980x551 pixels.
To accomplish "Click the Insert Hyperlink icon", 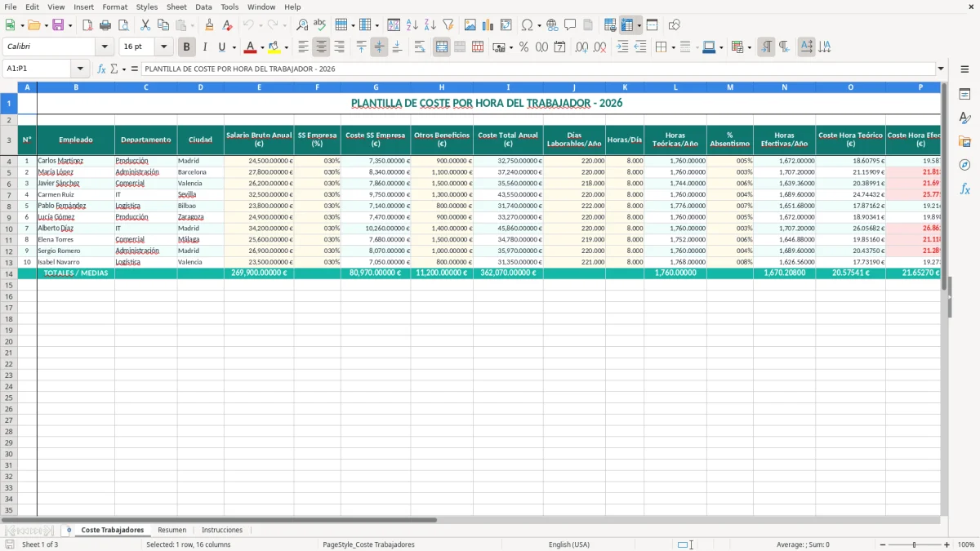I will click(x=553, y=25).
